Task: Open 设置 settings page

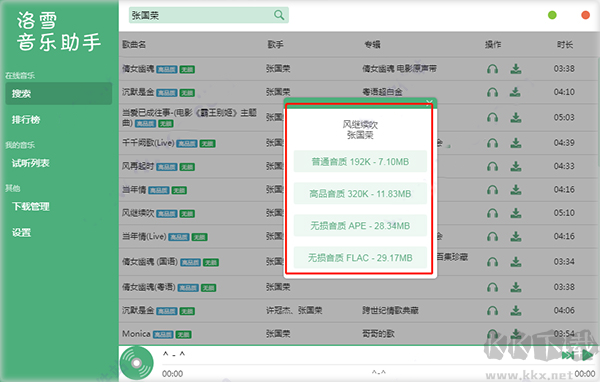Action: click(x=21, y=233)
